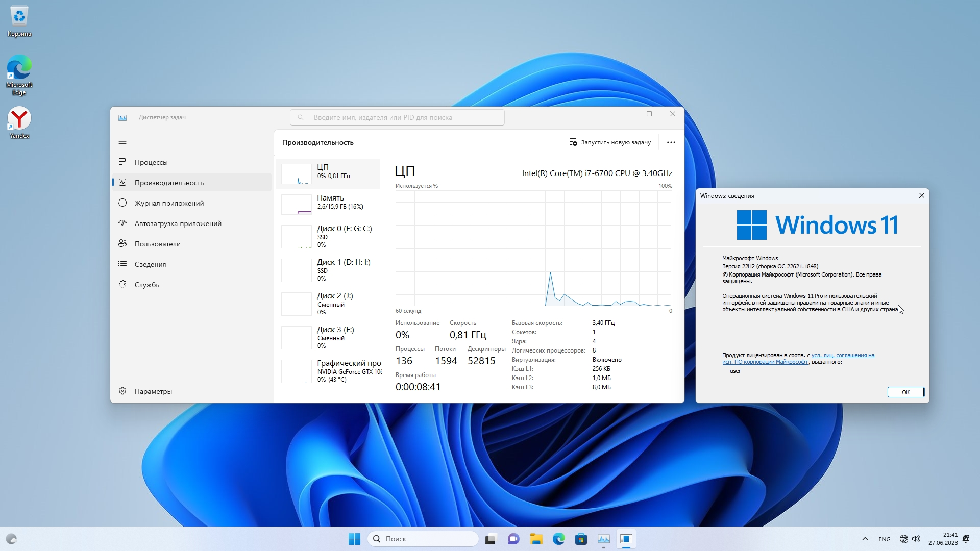Open Microsoft Store from the taskbar
This screenshot has width=980, height=551.
(x=581, y=539)
